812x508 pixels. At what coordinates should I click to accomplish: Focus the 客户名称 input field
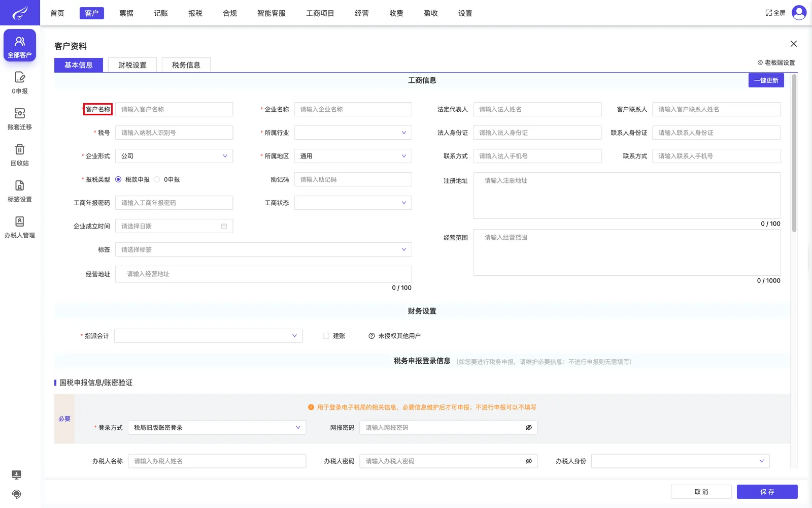coord(174,109)
